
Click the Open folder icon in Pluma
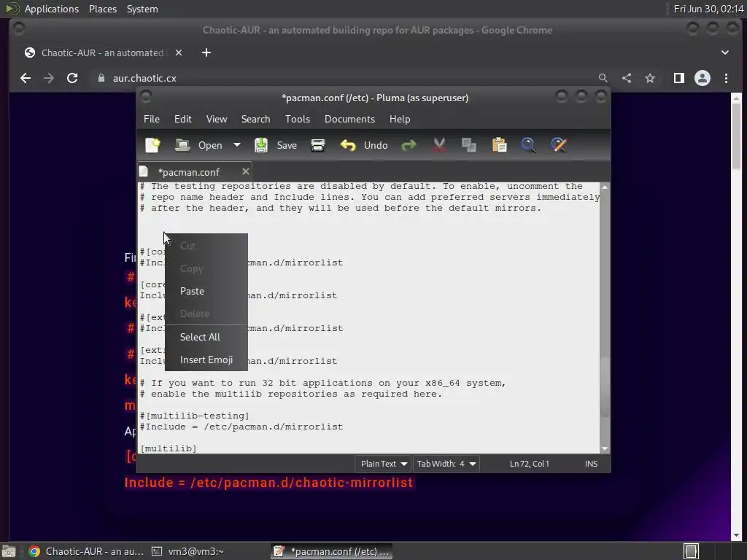point(182,145)
